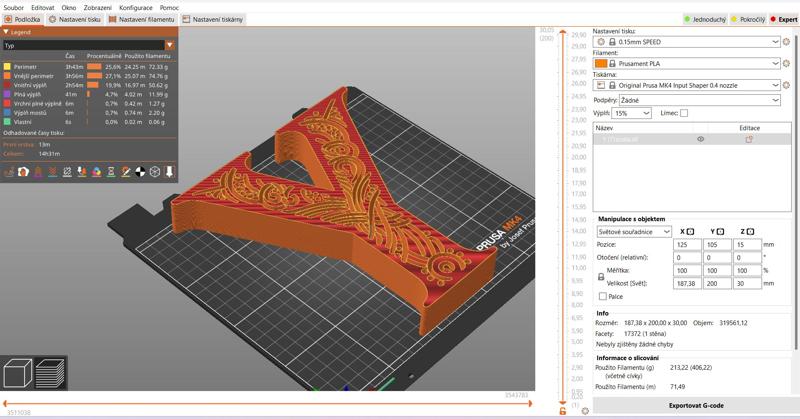This screenshot has width=800, height=419.
Task: Open filament settings gear next to Prusament PLA
Action: click(787, 63)
